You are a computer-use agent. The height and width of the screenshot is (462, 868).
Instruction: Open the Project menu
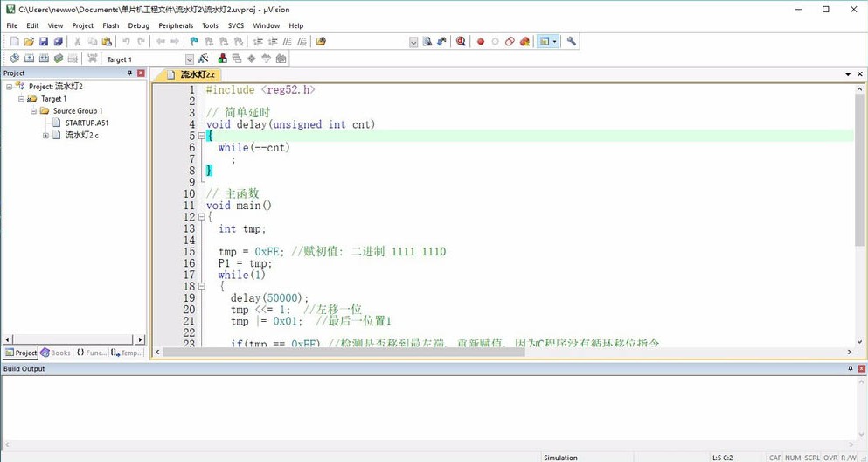[82, 25]
